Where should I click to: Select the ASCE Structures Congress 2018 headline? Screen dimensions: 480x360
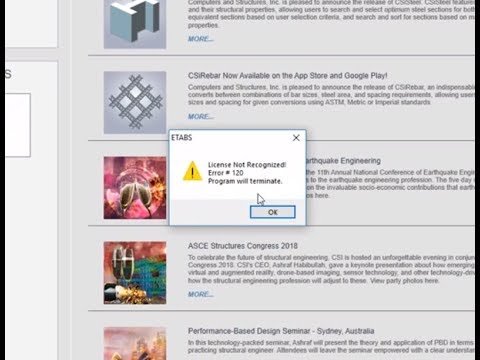pos(243,246)
